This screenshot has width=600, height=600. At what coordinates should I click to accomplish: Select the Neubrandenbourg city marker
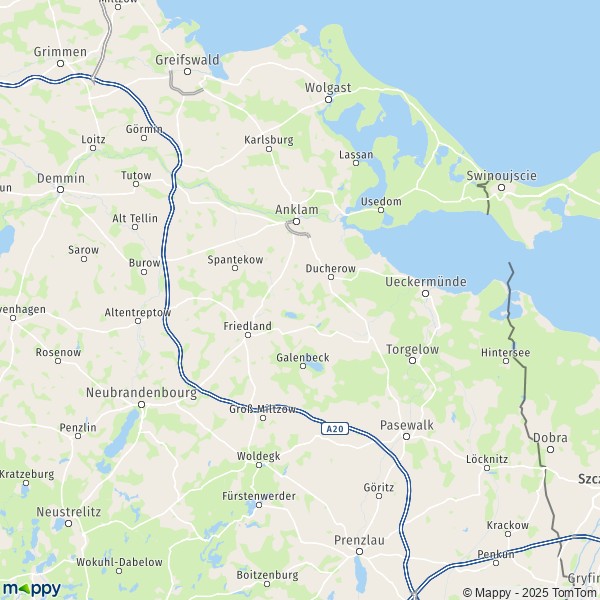click(142, 404)
